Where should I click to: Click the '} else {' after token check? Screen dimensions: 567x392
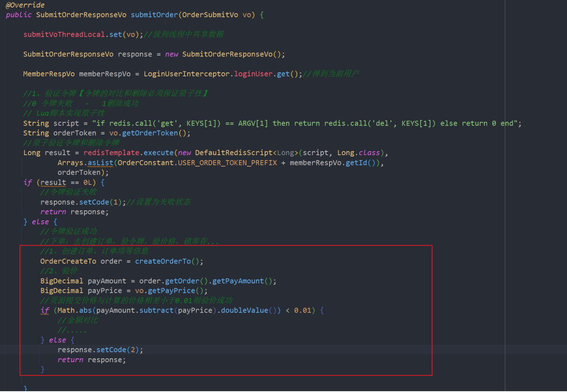(40, 222)
